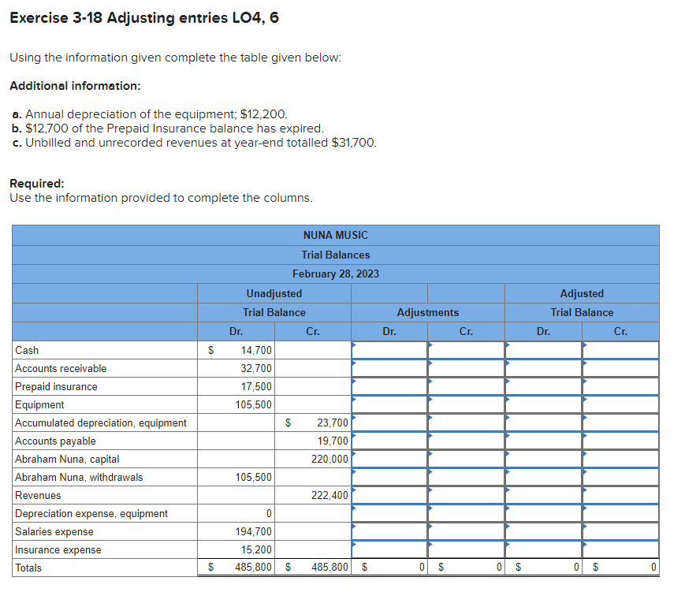This screenshot has height=592, width=700.
Task: Click the Equipment Adjusted Trial Balance Dr. cell
Action: 542,404
